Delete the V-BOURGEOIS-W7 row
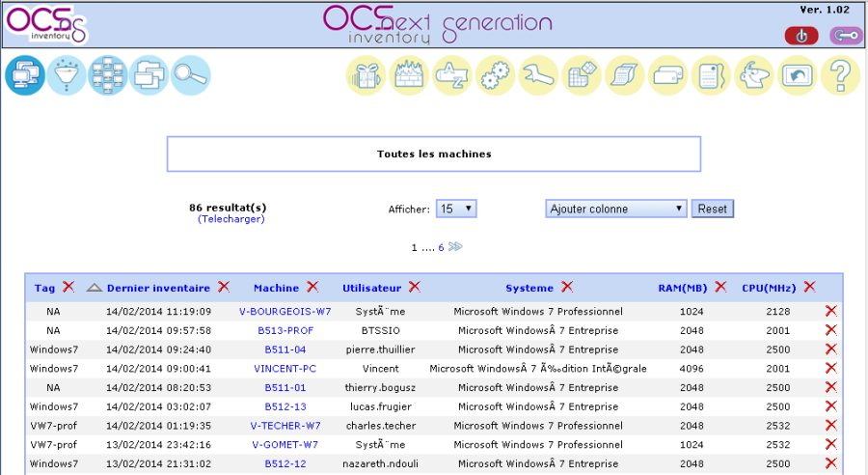 (831, 312)
